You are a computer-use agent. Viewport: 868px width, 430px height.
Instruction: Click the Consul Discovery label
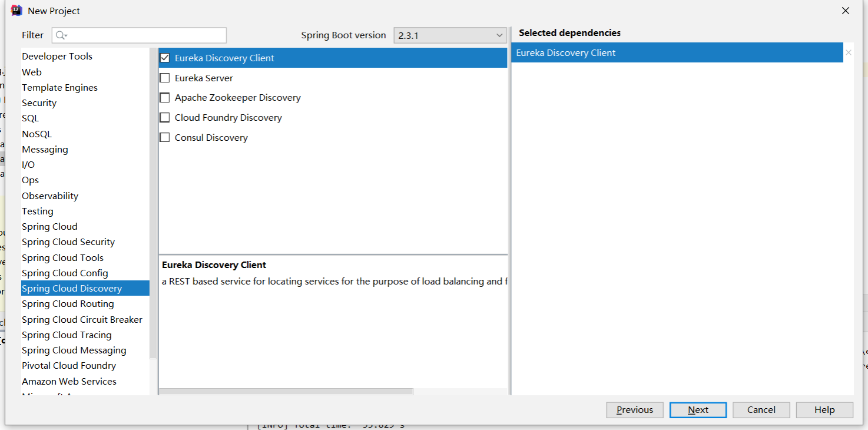click(x=211, y=138)
